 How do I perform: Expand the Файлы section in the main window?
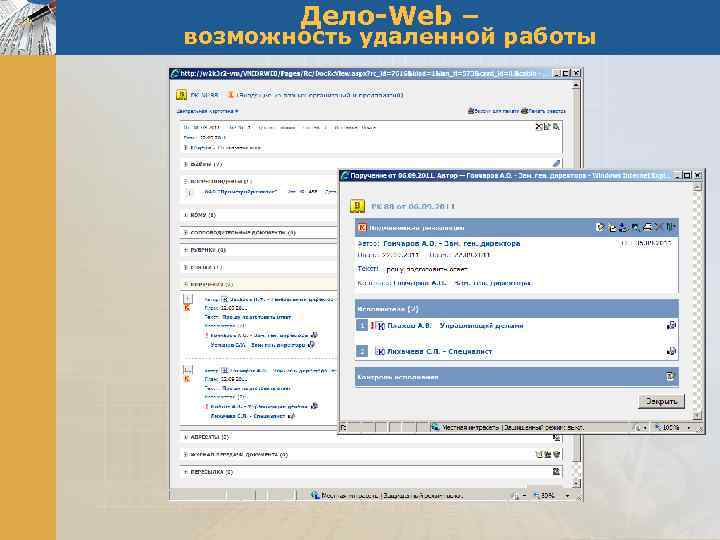(x=186, y=164)
